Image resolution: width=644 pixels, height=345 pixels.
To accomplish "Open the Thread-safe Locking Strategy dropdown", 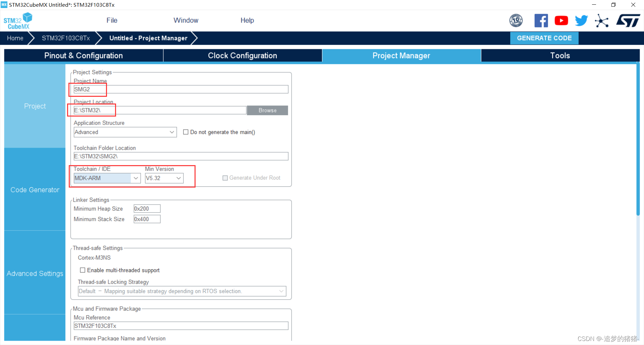I will pos(182,291).
